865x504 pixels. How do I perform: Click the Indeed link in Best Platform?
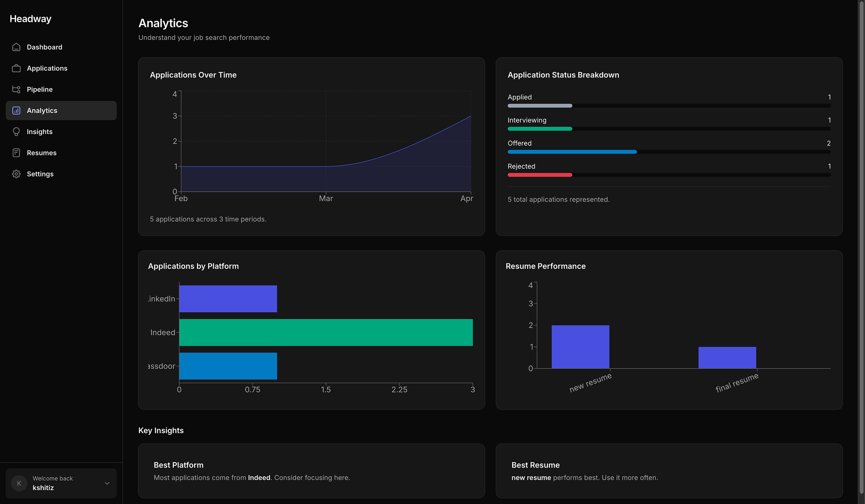coord(259,477)
